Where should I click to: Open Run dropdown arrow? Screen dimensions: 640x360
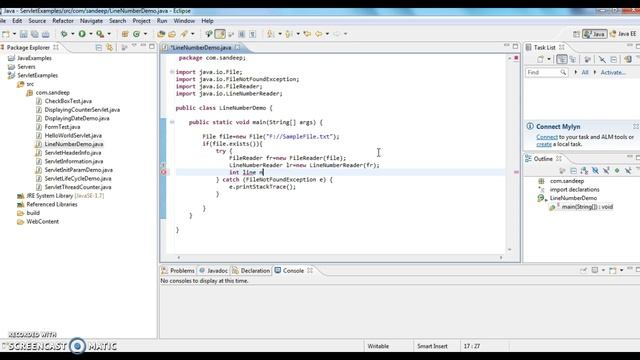[91, 34]
